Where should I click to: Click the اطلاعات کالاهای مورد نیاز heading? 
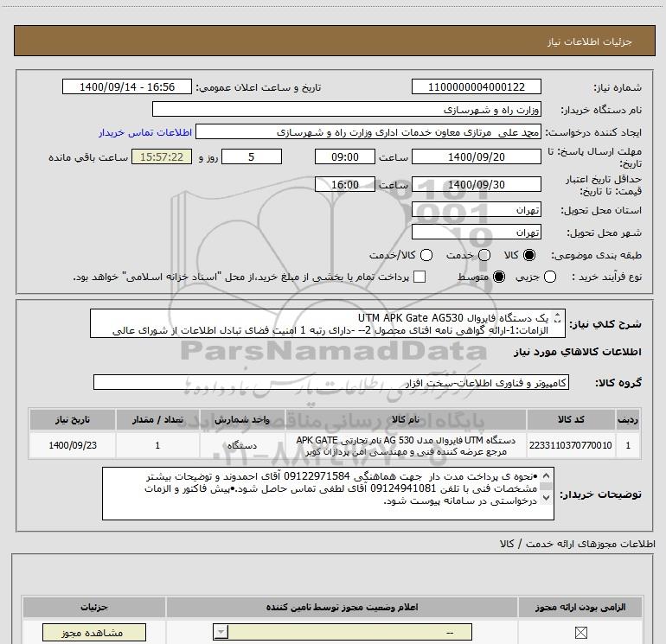point(578,352)
